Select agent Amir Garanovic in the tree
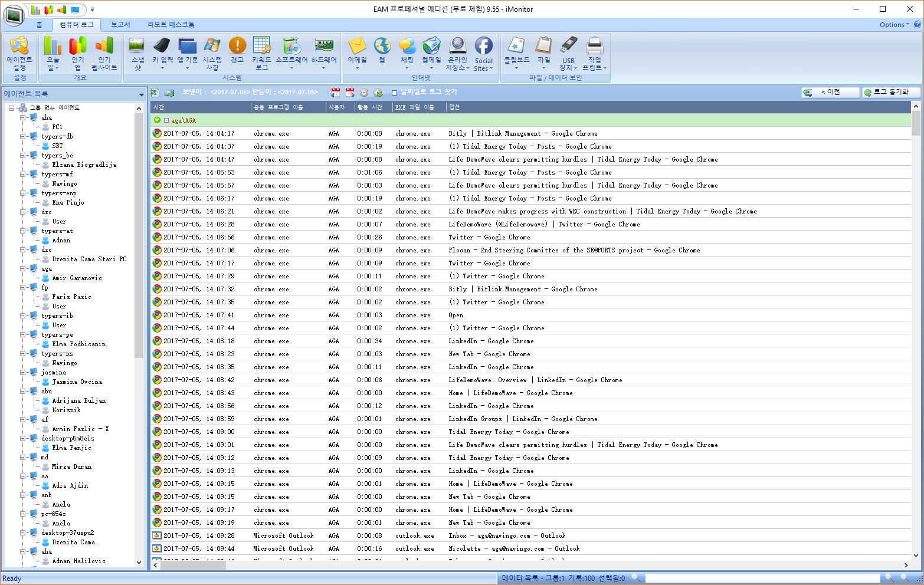924x585 pixels. tap(77, 278)
